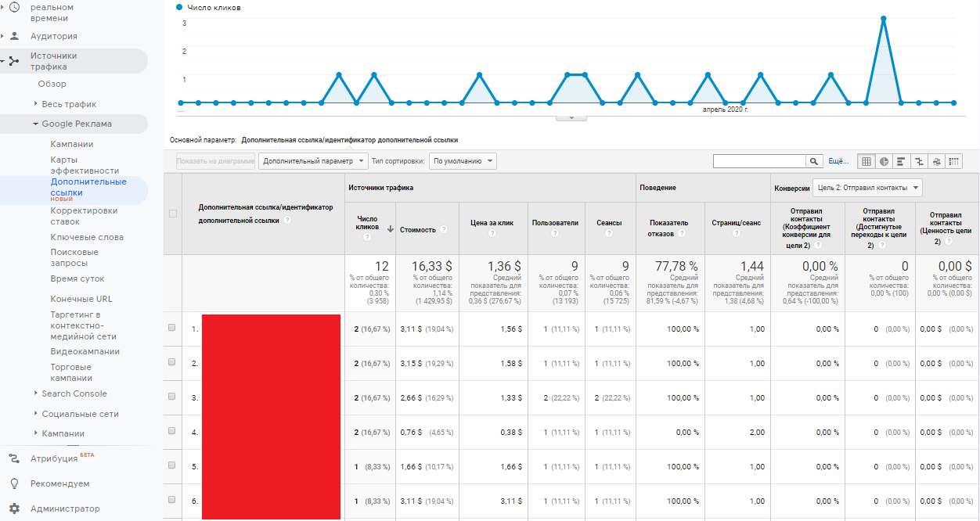Click the Стоимость column header
980x521 pixels.
(417, 230)
